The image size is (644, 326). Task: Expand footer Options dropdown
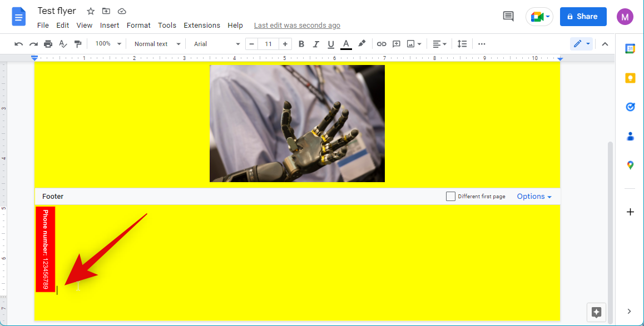tap(534, 197)
